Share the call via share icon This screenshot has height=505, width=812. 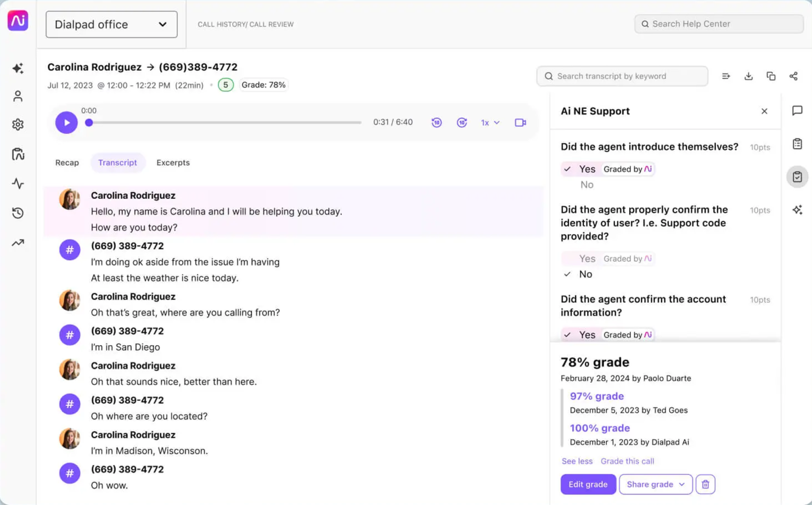pyautogui.click(x=793, y=76)
